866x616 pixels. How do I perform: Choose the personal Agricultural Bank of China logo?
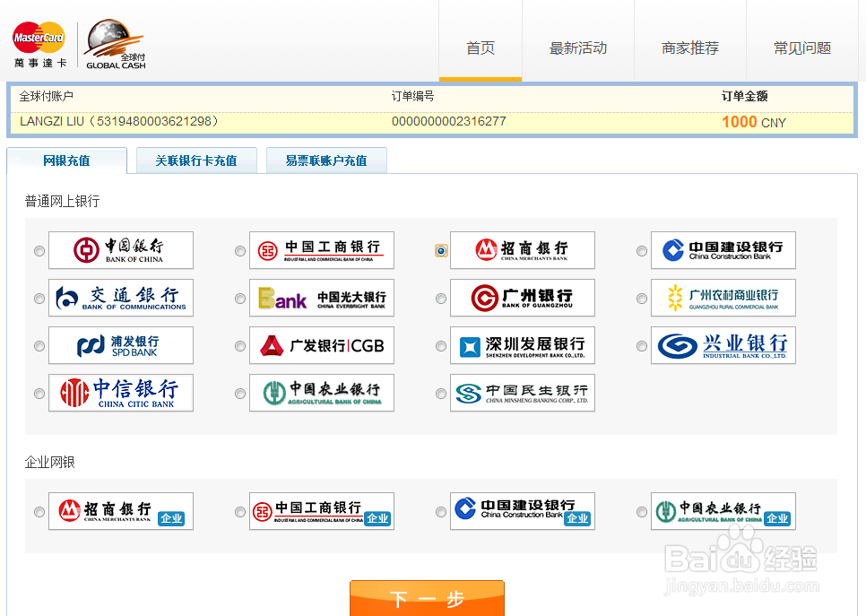(x=322, y=393)
